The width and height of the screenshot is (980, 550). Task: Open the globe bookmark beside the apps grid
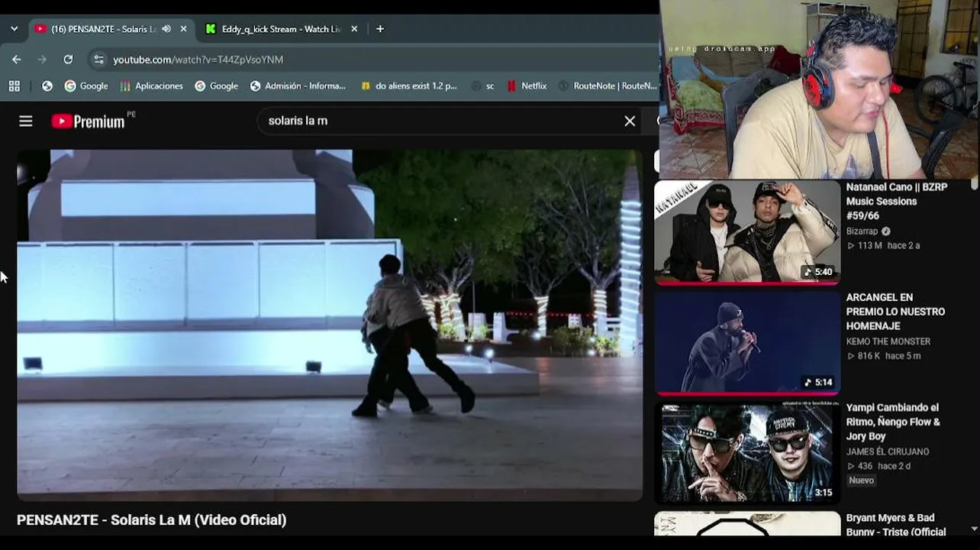[47, 86]
